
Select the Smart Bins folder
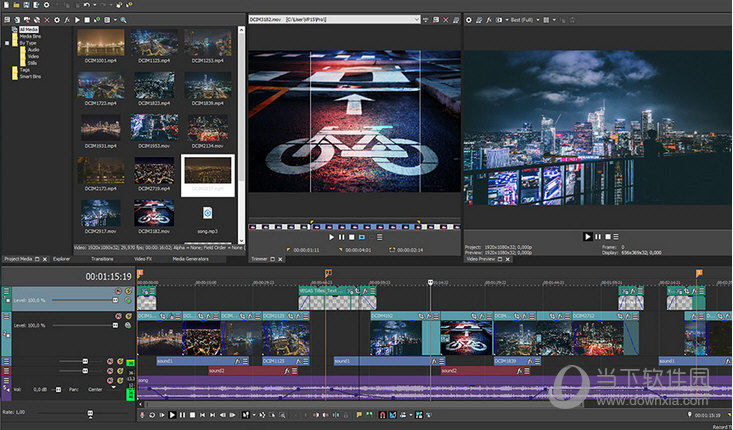coord(30,76)
